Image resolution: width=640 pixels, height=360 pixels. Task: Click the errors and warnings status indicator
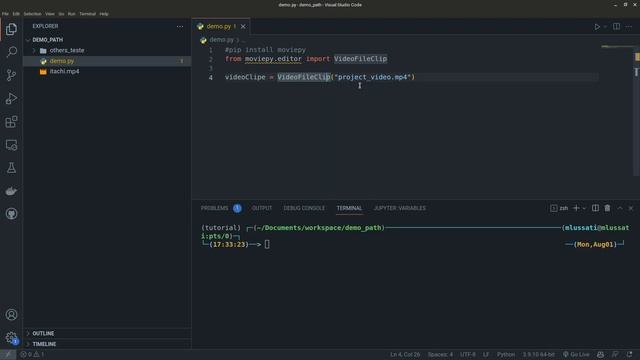32,354
